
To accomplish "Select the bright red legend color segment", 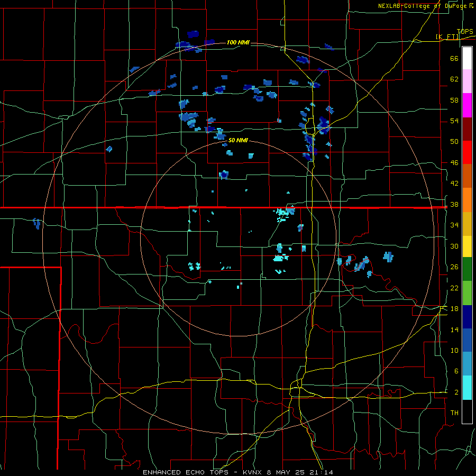I will [x=467, y=152].
